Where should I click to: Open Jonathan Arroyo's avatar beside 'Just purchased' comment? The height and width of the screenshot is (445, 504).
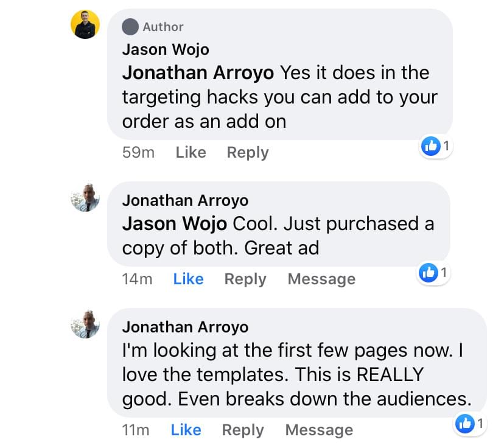[85, 197]
